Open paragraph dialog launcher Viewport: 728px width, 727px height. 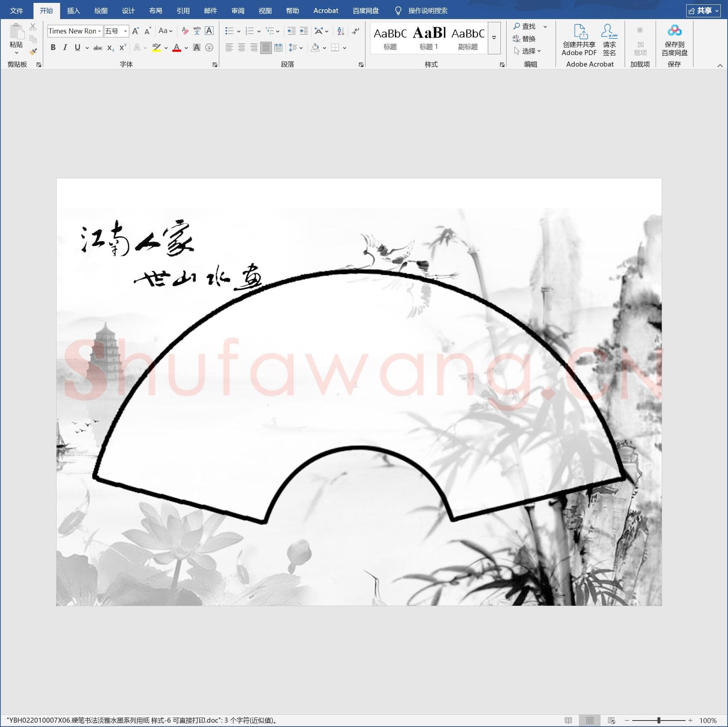pyautogui.click(x=361, y=65)
